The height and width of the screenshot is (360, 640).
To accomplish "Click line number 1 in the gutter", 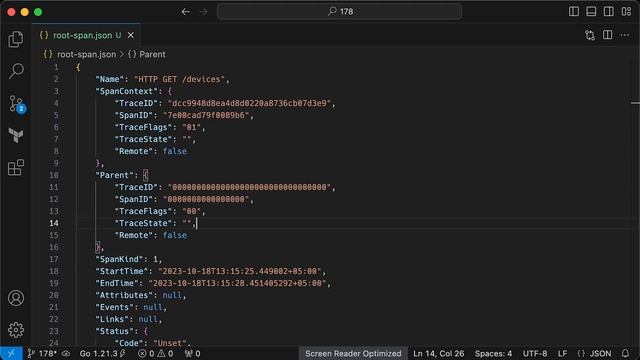I will click(56, 67).
